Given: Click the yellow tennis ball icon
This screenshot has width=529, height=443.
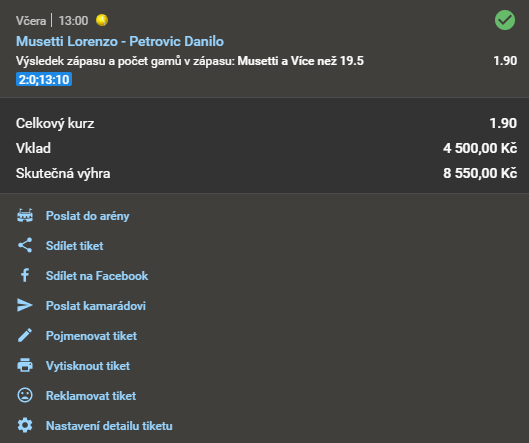Looking at the screenshot, I should 102,20.
